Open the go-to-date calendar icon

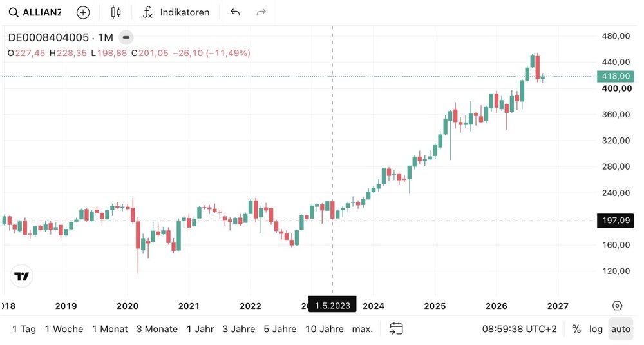tap(396, 328)
